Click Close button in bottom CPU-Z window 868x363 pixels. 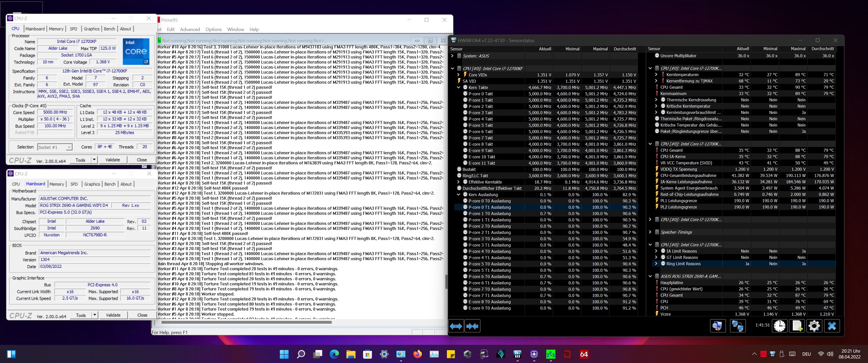[x=142, y=315]
